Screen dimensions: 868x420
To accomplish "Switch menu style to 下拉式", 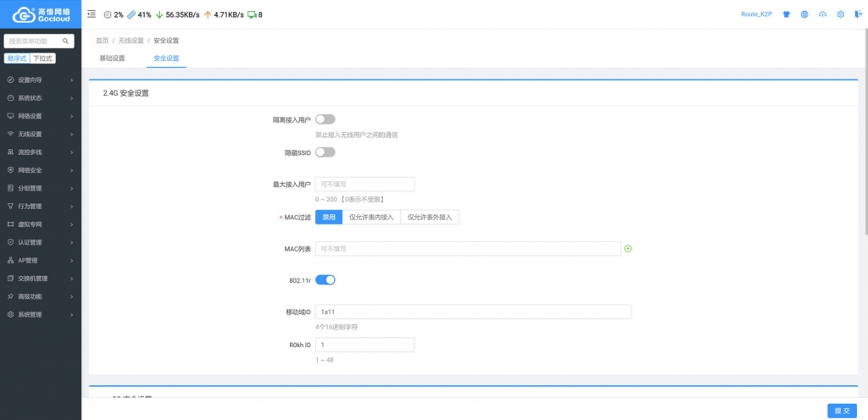I will point(42,58).
